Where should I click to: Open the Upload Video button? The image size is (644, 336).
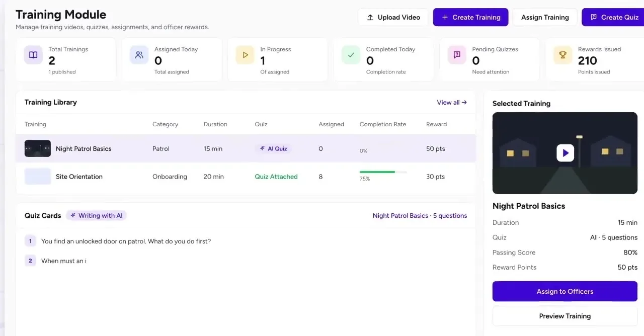click(x=393, y=17)
